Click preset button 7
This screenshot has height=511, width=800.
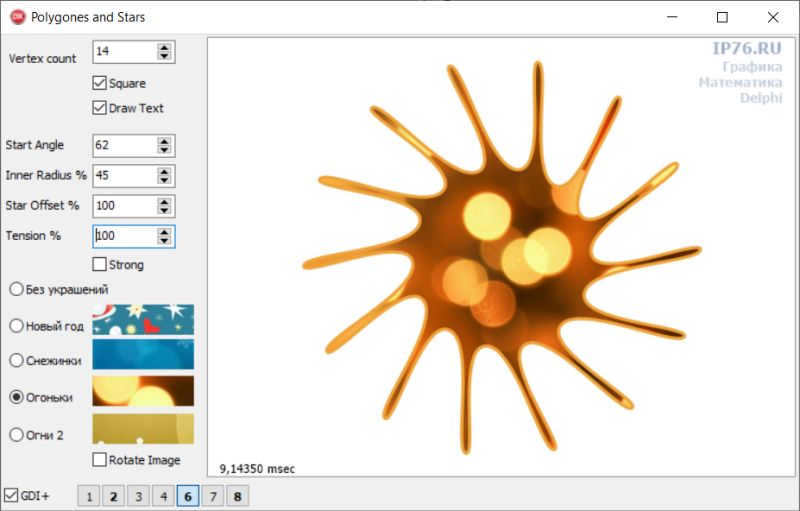[x=213, y=496]
